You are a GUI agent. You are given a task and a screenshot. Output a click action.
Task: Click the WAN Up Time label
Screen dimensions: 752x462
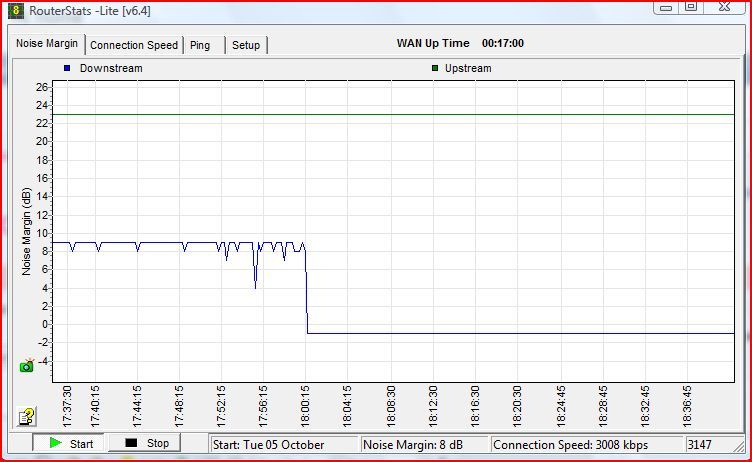click(433, 44)
